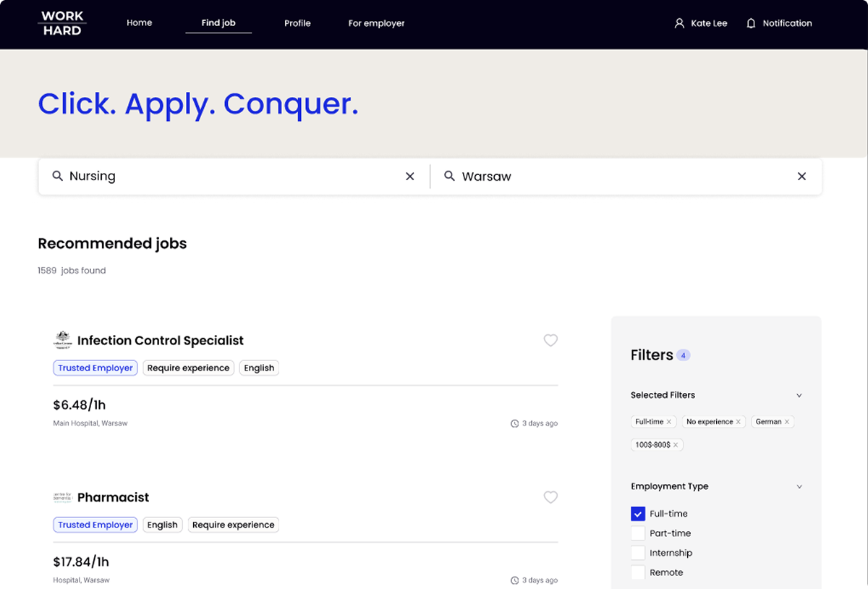Remove the German filter chip
Viewport: 868px width, 589px height.
[x=787, y=422]
